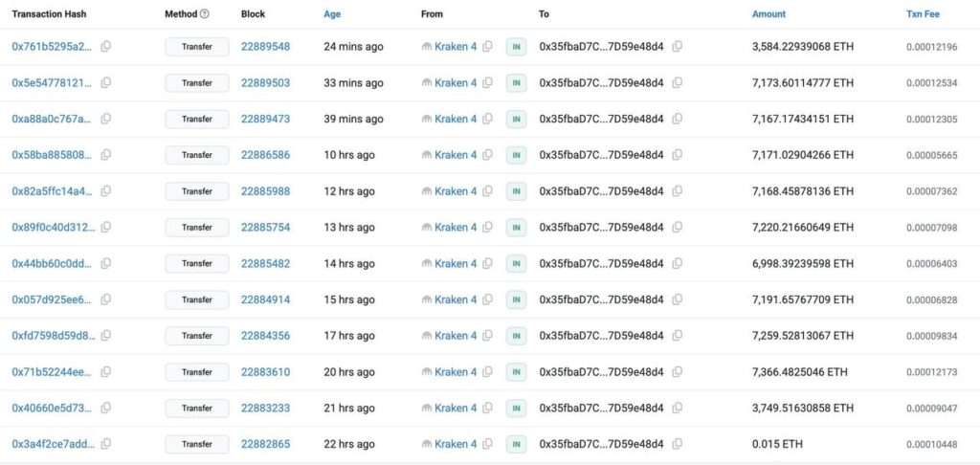The image size is (980, 465).
Task: Open block 22886586 page
Action: tap(265, 155)
